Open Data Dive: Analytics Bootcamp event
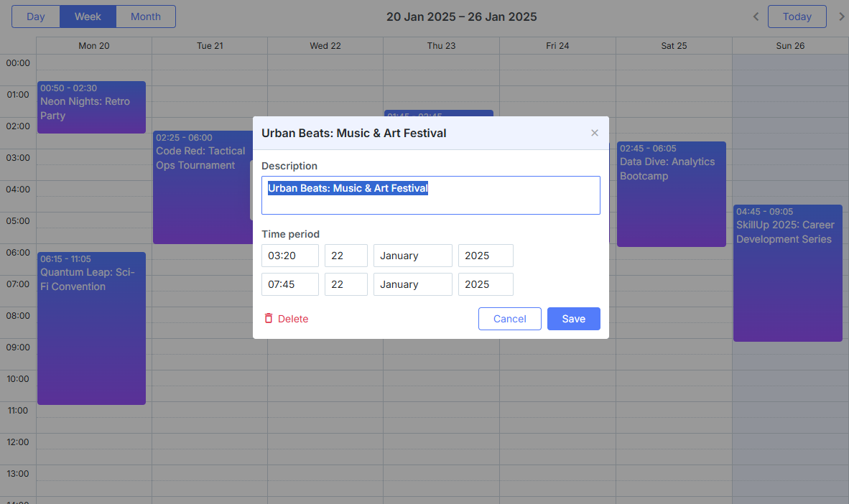The height and width of the screenshot is (504, 849). 672,194
